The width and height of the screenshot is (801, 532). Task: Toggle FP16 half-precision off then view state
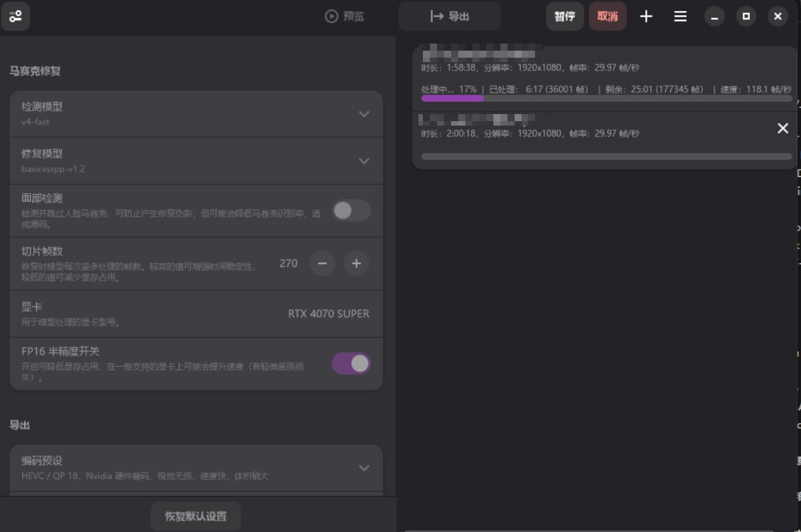pyautogui.click(x=352, y=363)
